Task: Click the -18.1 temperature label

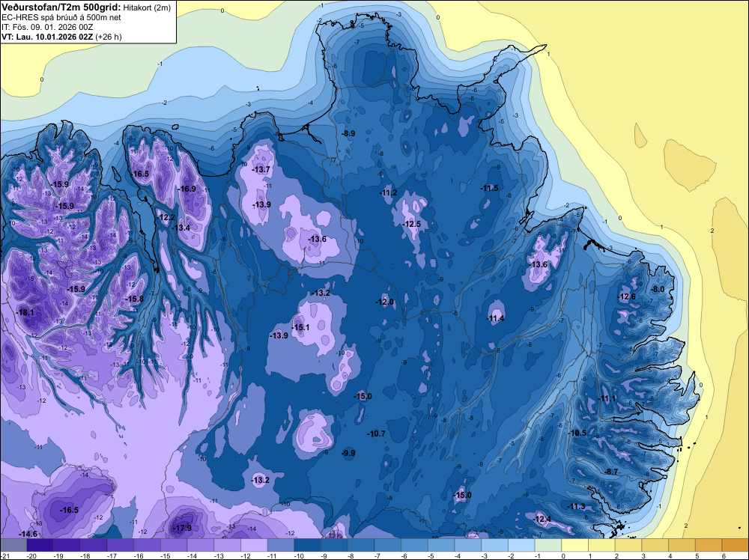Action: click(25, 313)
